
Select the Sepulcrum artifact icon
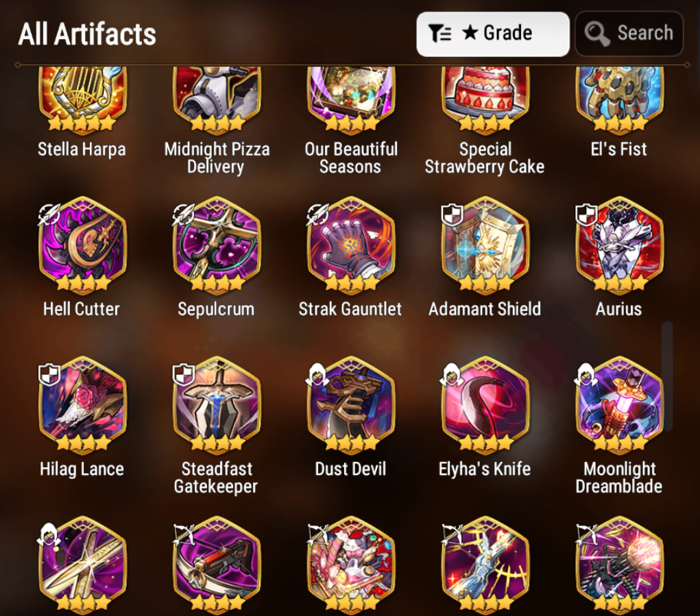pyautogui.click(x=217, y=245)
